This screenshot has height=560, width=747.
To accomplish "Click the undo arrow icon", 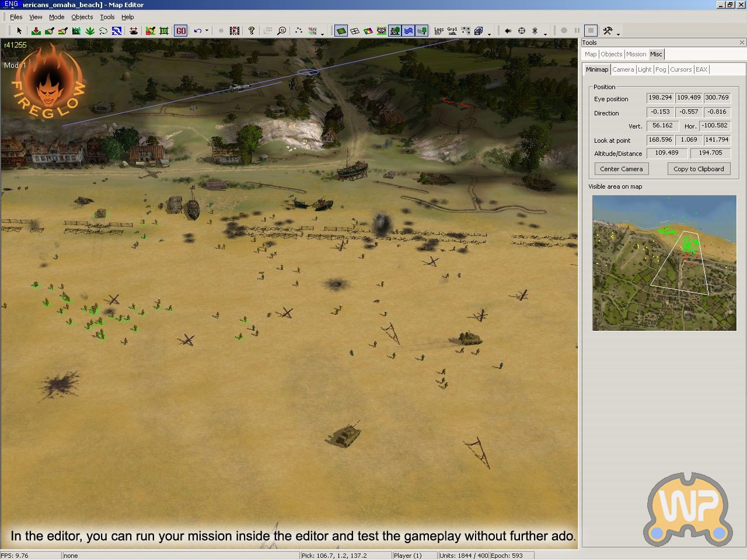I will pos(198,31).
